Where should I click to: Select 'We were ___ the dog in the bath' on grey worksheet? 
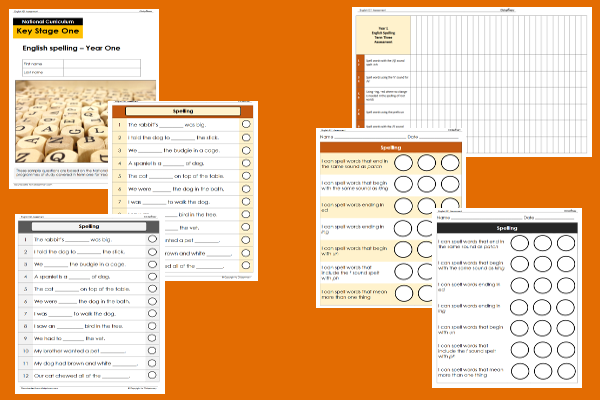point(82,302)
